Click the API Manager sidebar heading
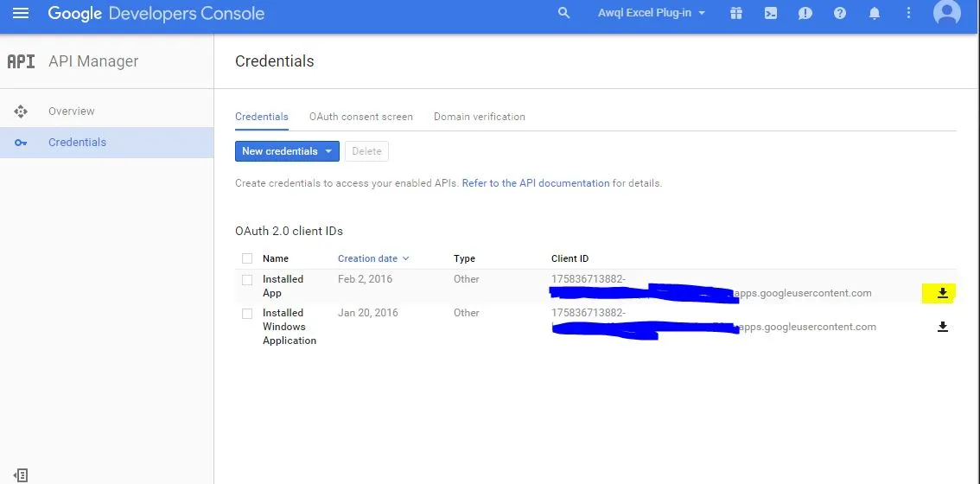 [93, 61]
